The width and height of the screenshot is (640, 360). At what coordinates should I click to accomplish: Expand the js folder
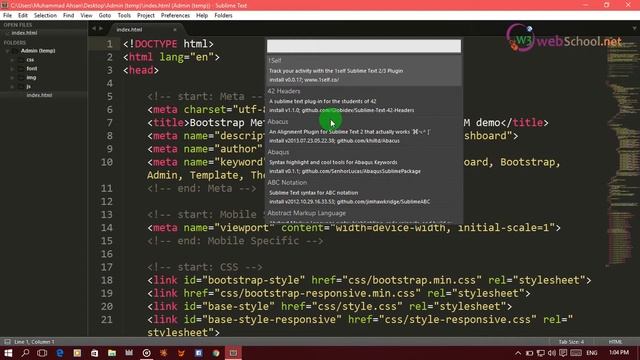12,87
